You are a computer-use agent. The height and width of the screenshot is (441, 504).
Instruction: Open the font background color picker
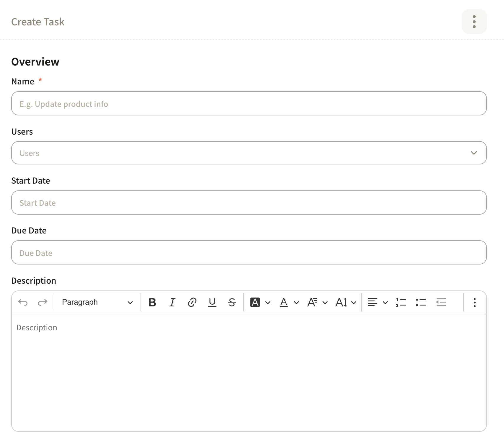tap(260, 302)
